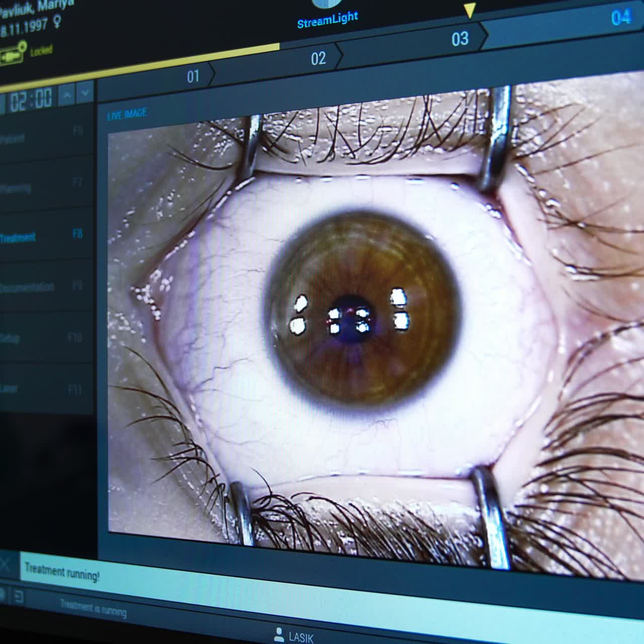Open the Patient menu item (F6)
The width and height of the screenshot is (644, 644).
click(x=46, y=136)
